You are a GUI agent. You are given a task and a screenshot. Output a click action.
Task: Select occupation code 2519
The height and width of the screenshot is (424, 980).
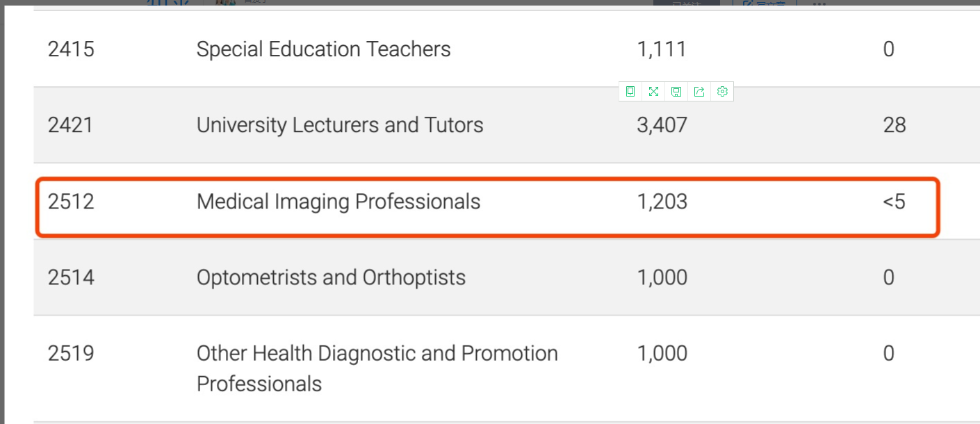coord(71,354)
